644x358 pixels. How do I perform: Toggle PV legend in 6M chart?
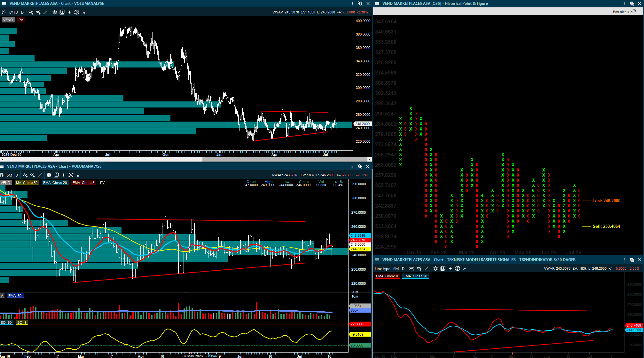click(102, 183)
